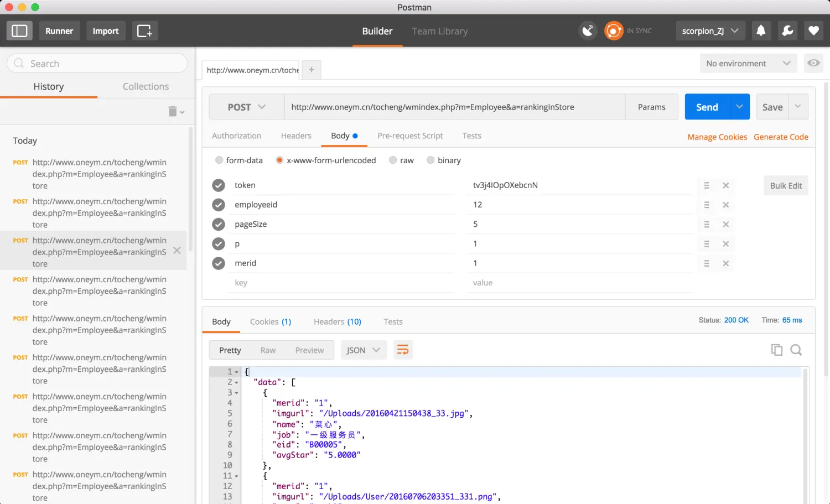Switch to Team Library tab
Image resolution: width=830 pixels, height=504 pixels.
click(440, 31)
